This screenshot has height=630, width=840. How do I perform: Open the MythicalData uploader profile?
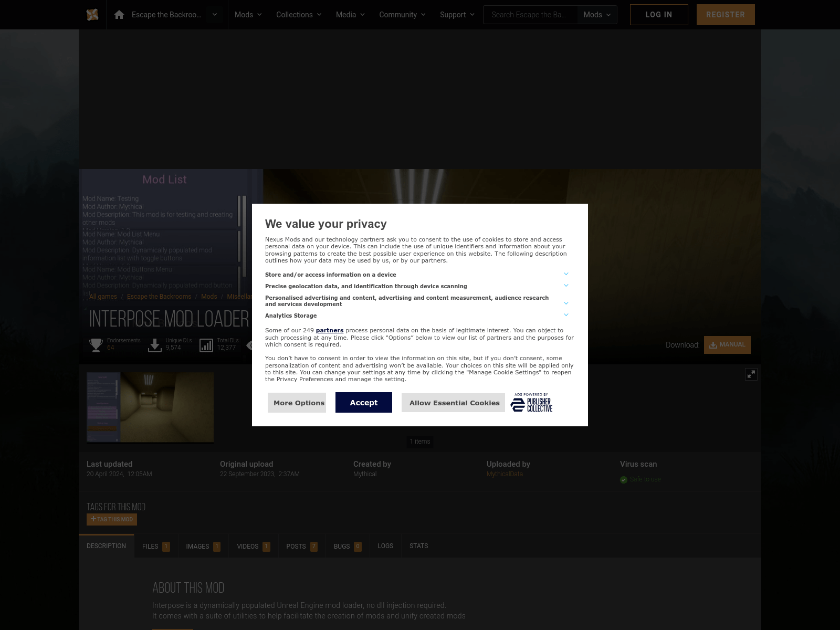coord(505,474)
